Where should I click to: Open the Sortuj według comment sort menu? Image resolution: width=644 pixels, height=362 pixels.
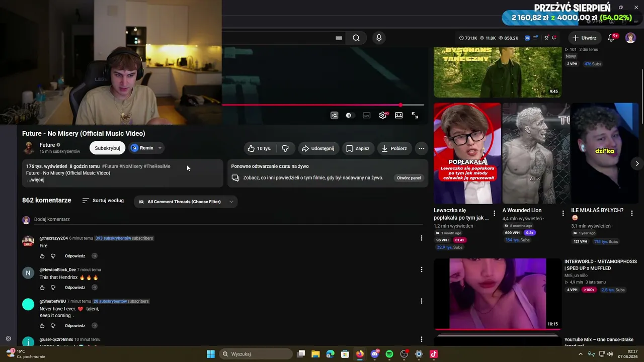103,201
